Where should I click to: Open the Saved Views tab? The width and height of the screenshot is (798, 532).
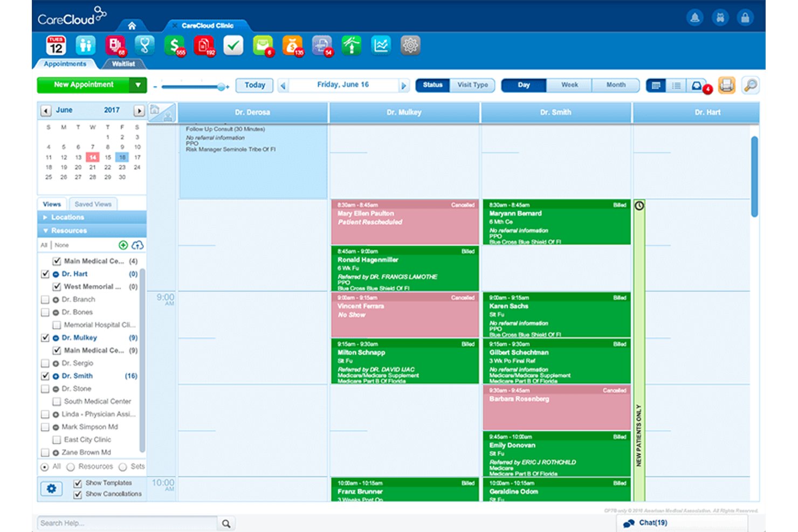coord(93,204)
